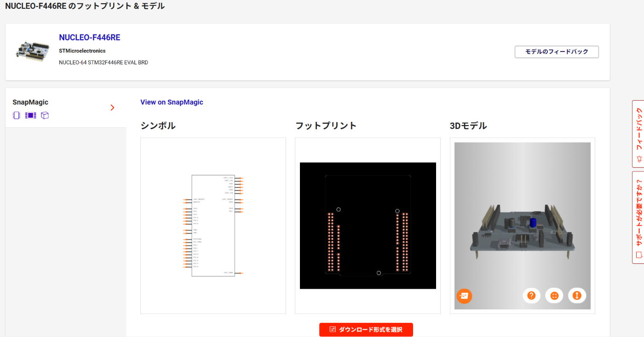The width and height of the screenshot is (644, 337).
Task: Click the NUCLEO-64 STM32F446RE EVAL BRD description
Action: (x=103, y=63)
